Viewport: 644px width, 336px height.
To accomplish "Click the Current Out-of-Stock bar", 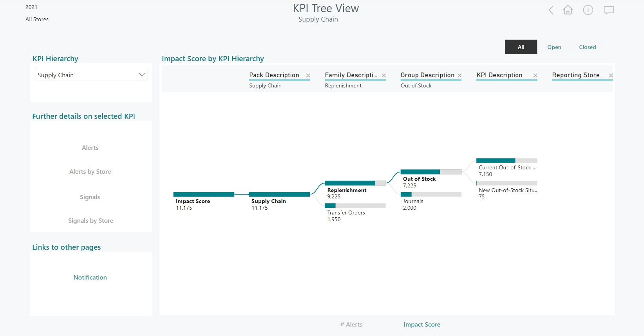I will (x=506, y=161).
